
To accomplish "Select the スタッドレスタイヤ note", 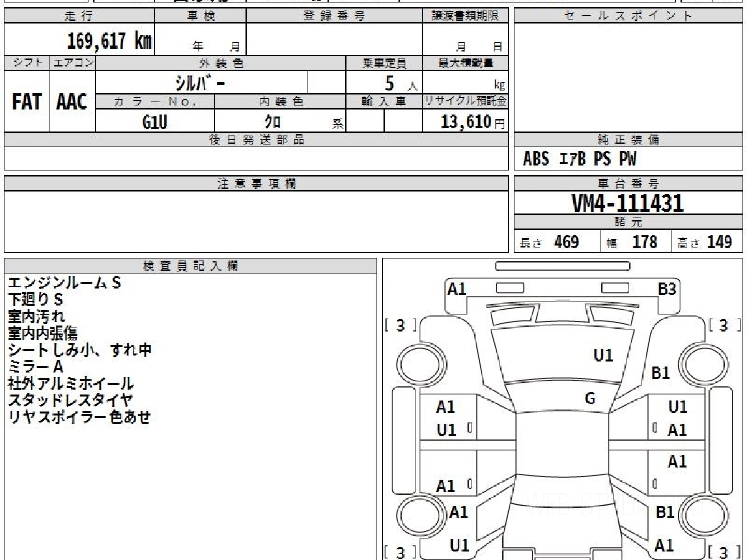I will point(70,401).
